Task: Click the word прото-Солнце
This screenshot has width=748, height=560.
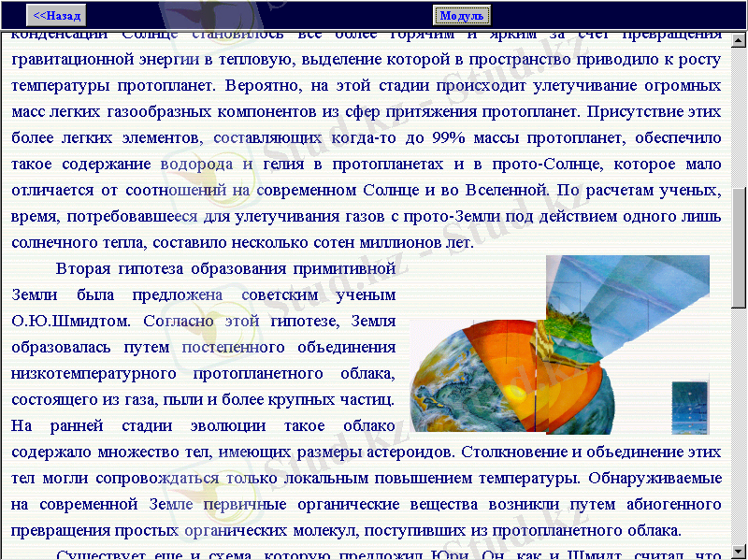Action: tap(547, 165)
